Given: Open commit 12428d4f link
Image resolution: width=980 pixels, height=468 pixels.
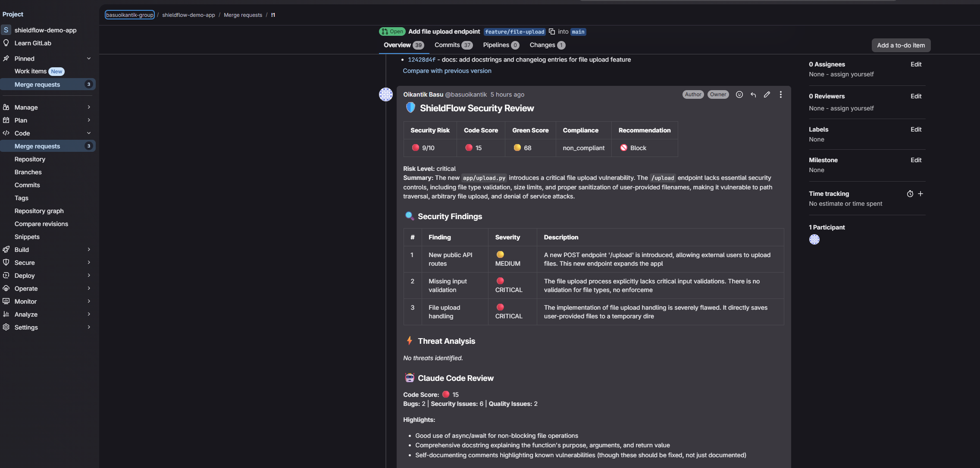Looking at the screenshot, I should 421,60.
